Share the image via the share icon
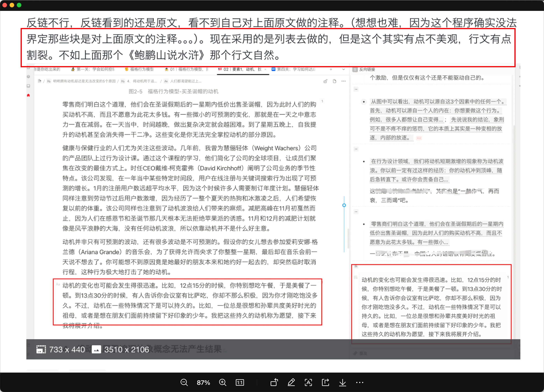 (x=325, y=382)
